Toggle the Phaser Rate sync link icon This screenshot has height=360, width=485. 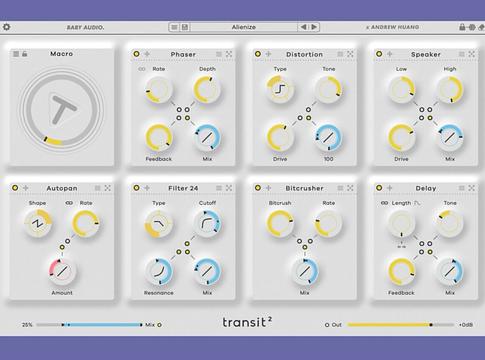click(x=142, y=69)
